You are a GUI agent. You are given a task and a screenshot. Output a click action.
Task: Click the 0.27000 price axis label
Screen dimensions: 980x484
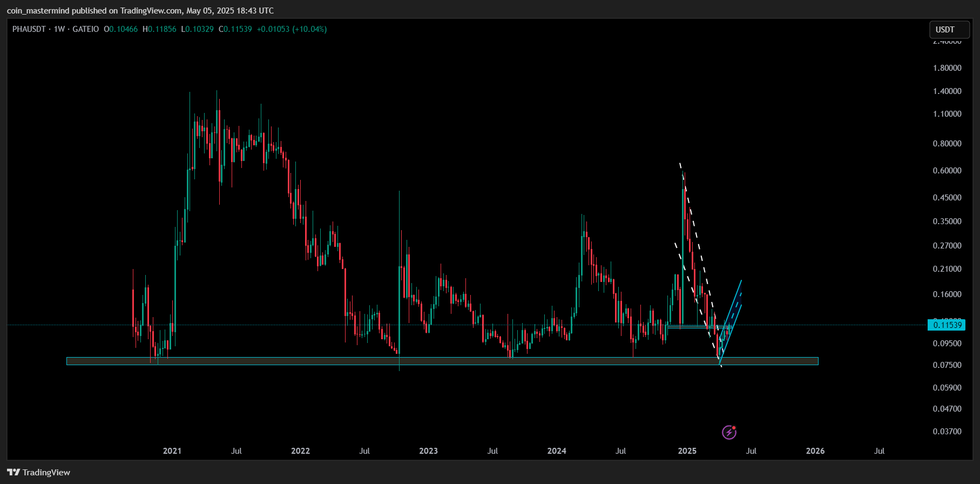tap(947, 246)
